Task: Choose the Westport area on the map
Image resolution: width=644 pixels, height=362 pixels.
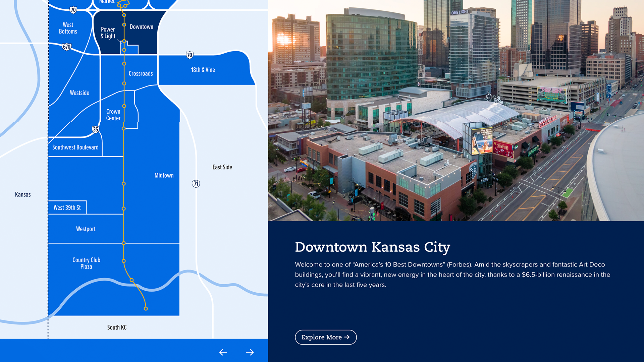Action: coord(86,229)
